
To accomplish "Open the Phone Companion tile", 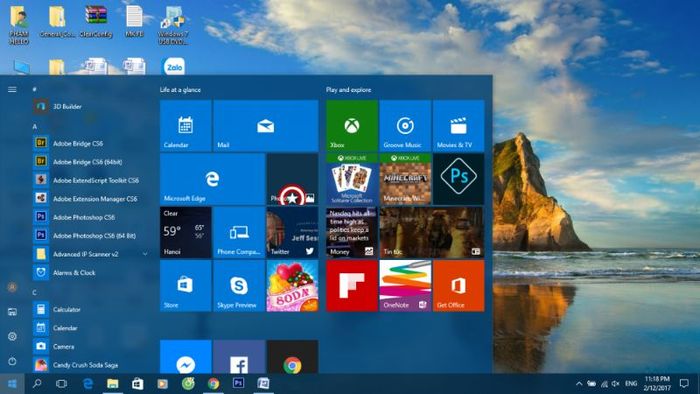I will pyautogui.click(x=239, y=232).
